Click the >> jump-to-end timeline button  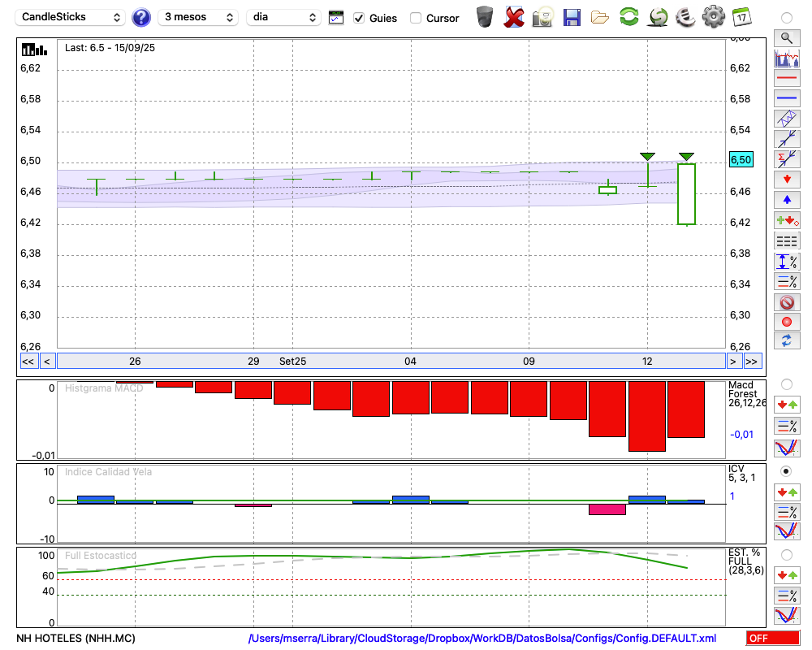(x=753, y=362)
